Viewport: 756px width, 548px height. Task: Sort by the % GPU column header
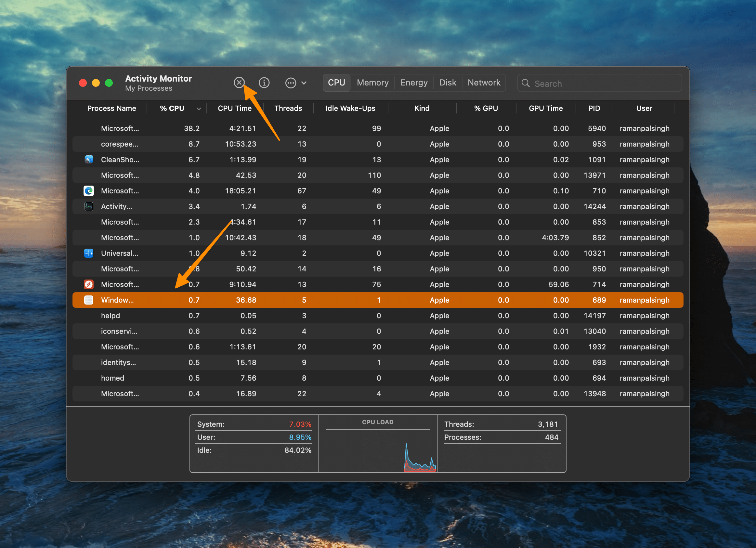pos(486,108)
